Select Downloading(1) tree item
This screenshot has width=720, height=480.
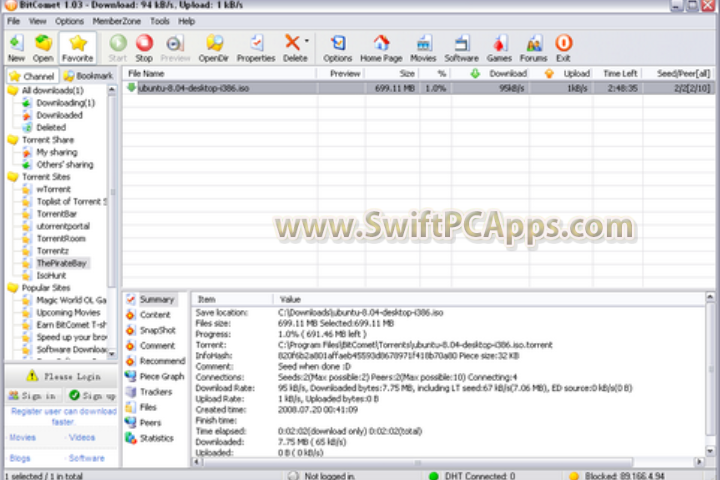click(x=66, y=103)
